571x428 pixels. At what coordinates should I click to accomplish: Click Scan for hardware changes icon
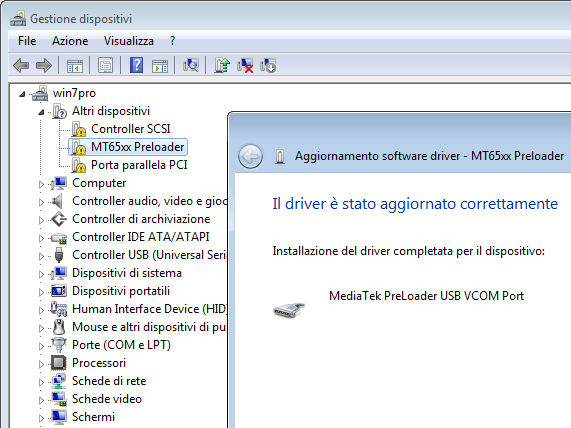click(191, 66)
